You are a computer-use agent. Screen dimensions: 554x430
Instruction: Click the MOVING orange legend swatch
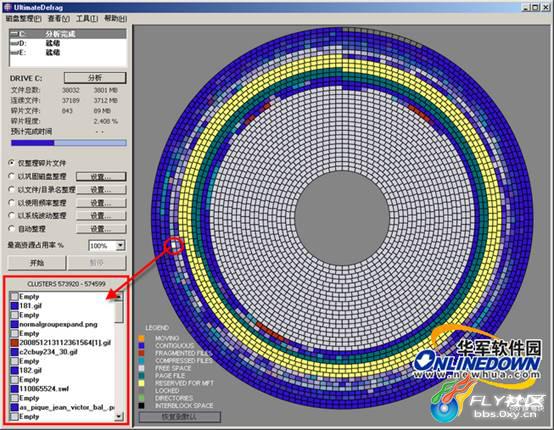141,338
